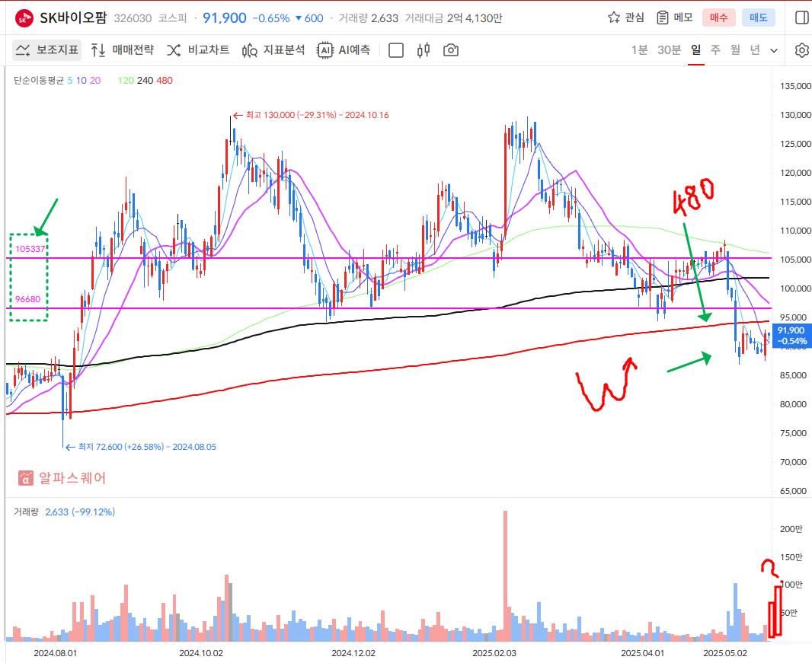The width and height of the screenshot is (812, 663).
Task: Click the 2,633 (-99.12%) volume value
Action: click(x=80, y=512)
